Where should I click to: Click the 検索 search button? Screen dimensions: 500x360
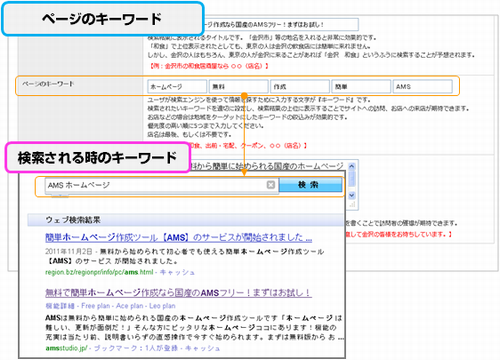click(x=310, y=185)
